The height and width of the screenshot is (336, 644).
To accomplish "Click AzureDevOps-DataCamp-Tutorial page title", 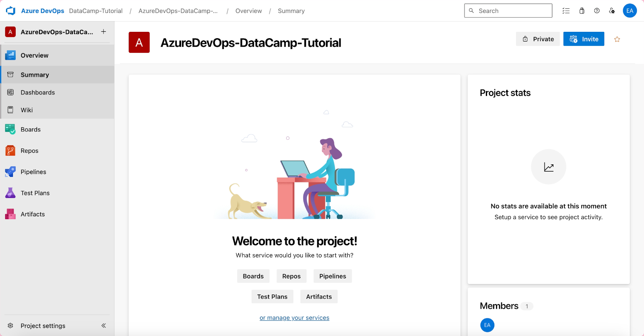I will 251,43.
